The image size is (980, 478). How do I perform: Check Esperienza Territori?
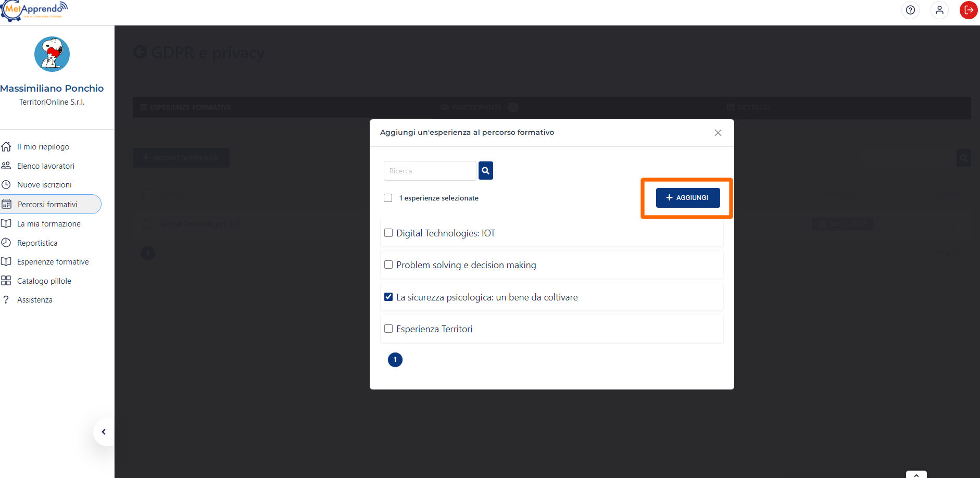(388, 329)
